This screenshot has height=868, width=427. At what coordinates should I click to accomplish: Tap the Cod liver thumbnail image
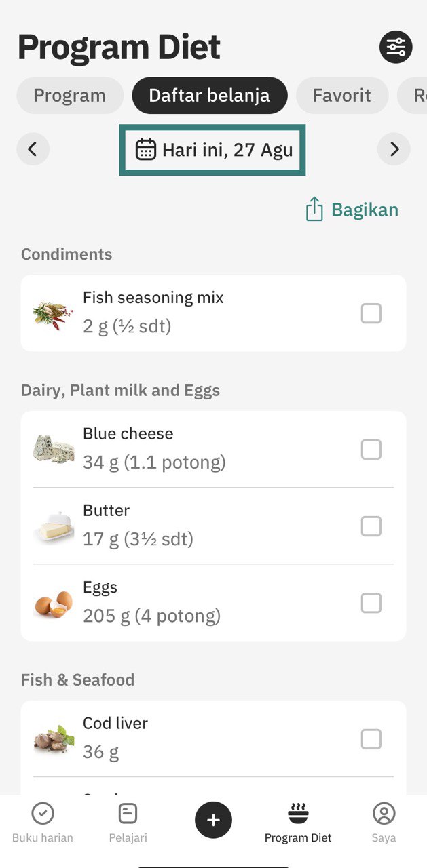(x=54, y=738)
